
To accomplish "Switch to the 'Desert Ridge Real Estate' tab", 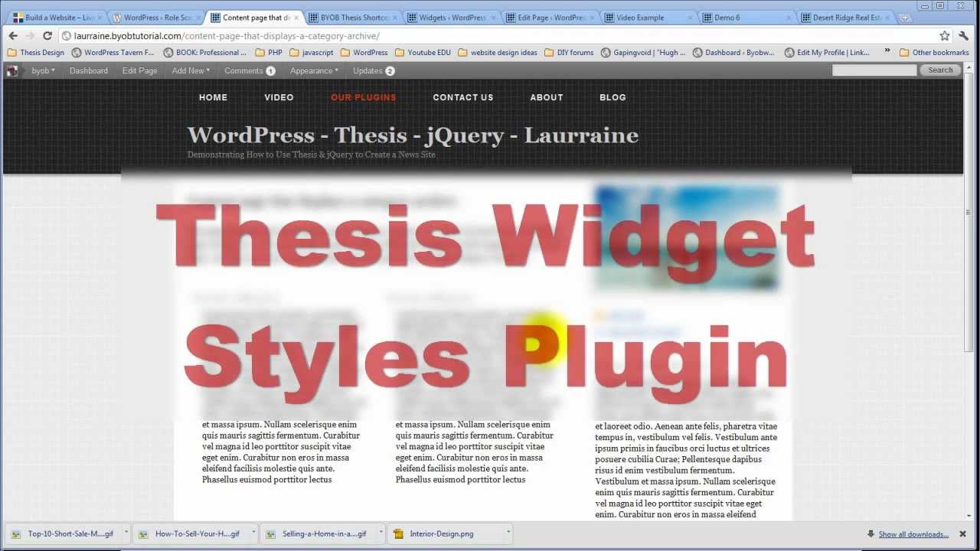I will [845, 18].
